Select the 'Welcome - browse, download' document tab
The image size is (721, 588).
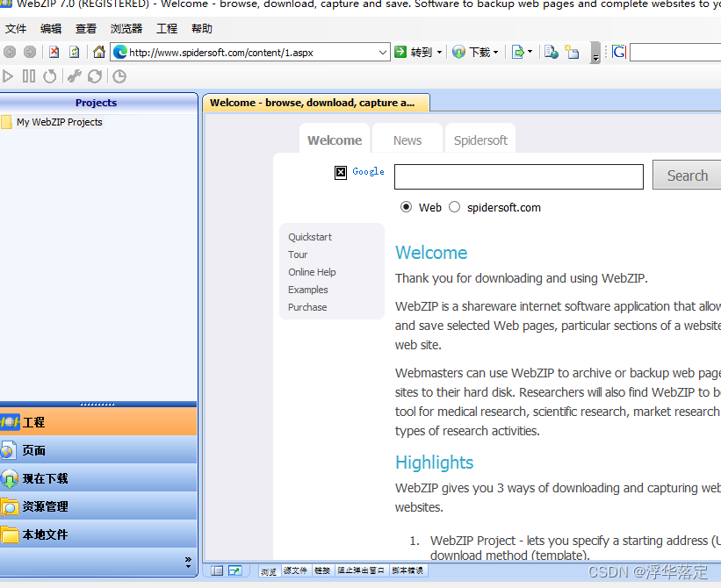click(316, 103)
